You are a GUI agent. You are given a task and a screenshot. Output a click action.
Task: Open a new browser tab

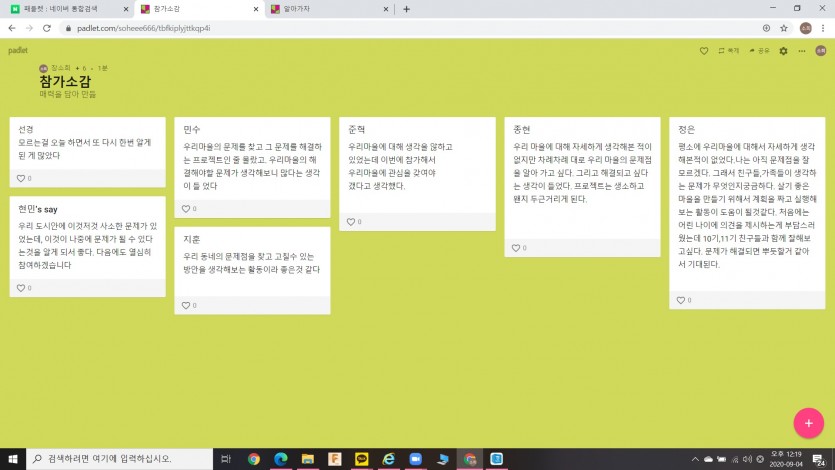click(406, 9)
